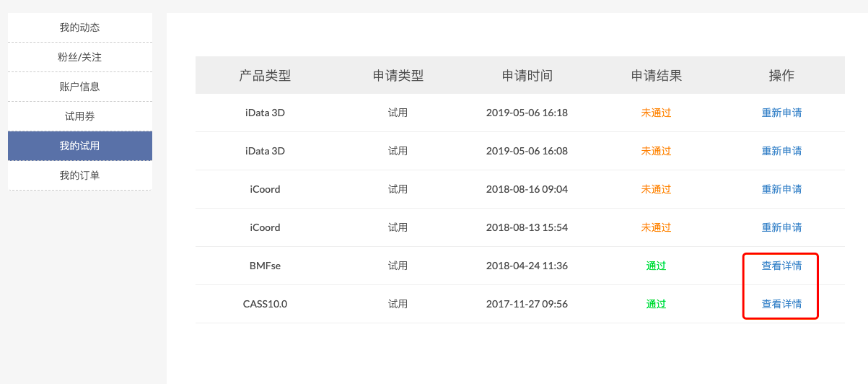This screenshot has width=868, height=384.
Task: Open the 试用券 sidebar entry
Action: (79, 116)
